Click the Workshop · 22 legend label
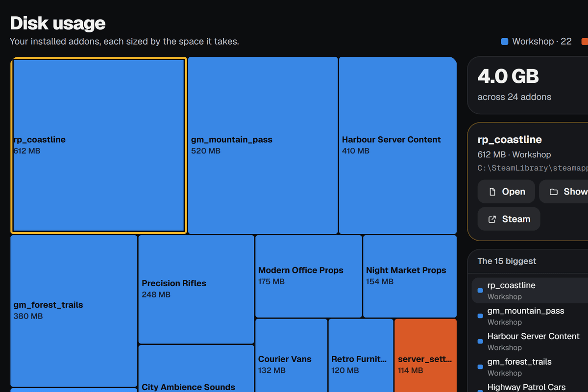 542,42
